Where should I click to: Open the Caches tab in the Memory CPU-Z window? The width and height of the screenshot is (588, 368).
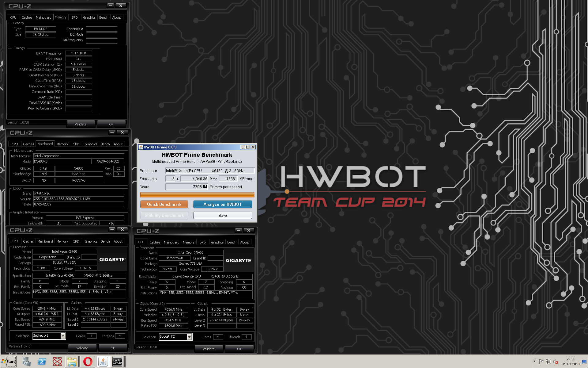coord(27,17)
